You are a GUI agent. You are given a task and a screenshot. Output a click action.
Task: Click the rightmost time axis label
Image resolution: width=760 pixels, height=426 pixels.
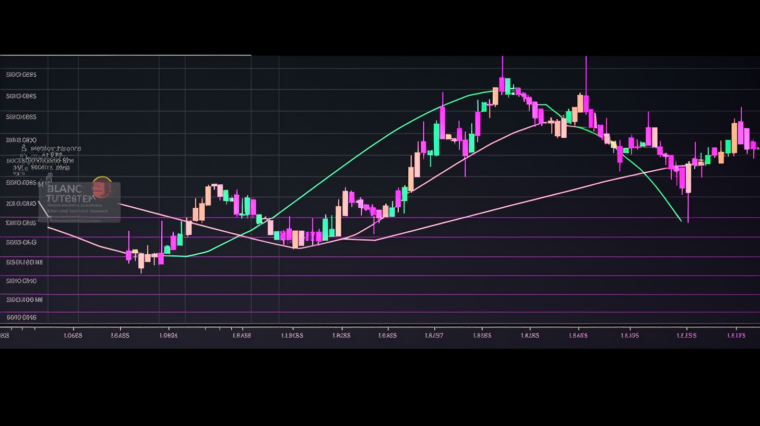coord(736,336)
